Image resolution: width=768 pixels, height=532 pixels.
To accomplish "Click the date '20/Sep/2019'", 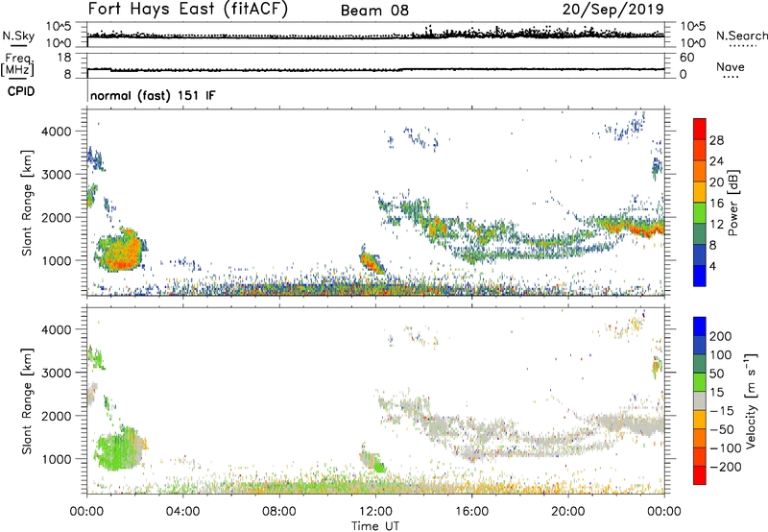I will pyautogui.click(x=612, y=9).
